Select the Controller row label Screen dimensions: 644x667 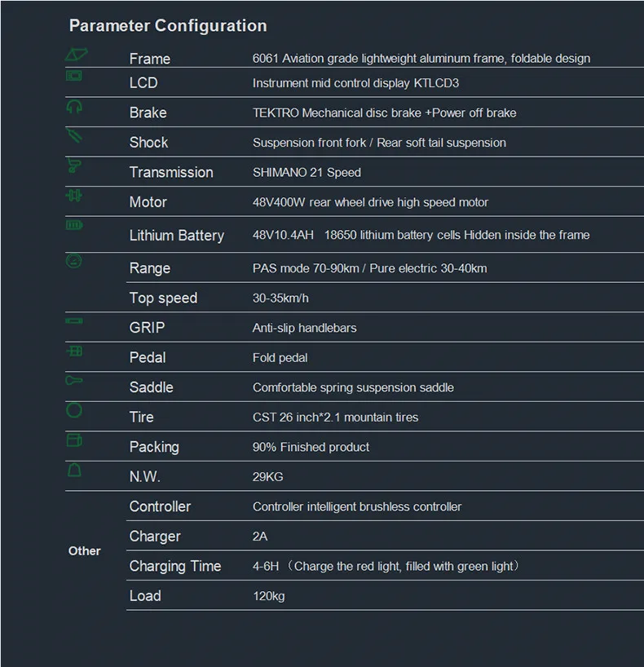click(x=160, y=506)
